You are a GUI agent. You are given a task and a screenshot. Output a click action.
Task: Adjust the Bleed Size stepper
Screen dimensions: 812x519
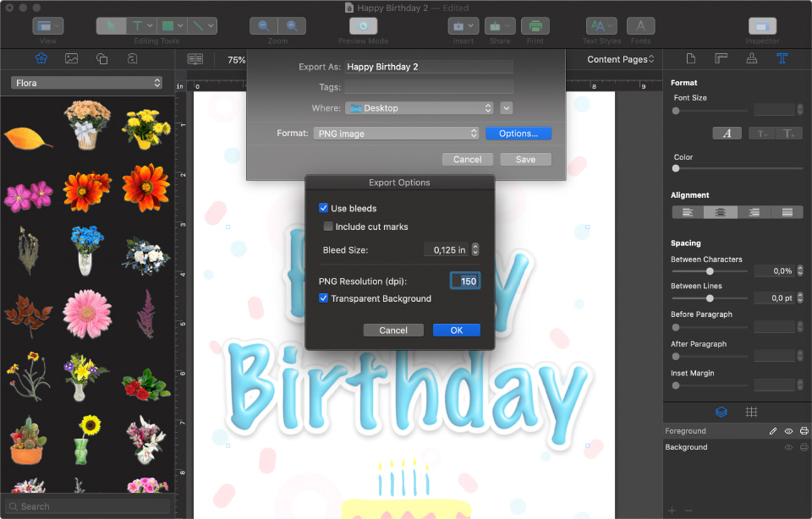[475, 250]
